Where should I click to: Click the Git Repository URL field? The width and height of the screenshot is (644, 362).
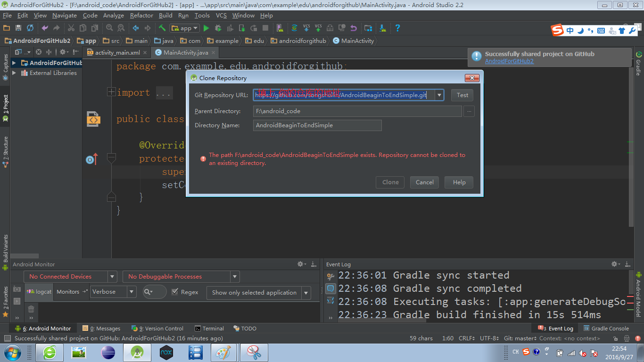click(344, 95)
